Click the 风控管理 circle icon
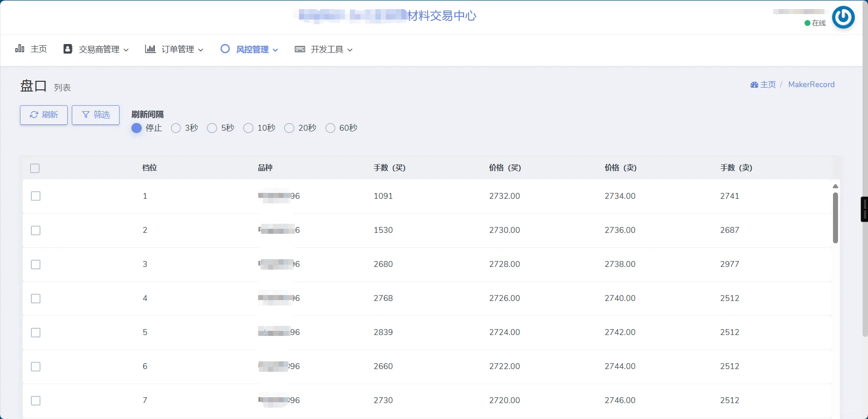Viewport: 868px width, 419px height. click(226, 49)
